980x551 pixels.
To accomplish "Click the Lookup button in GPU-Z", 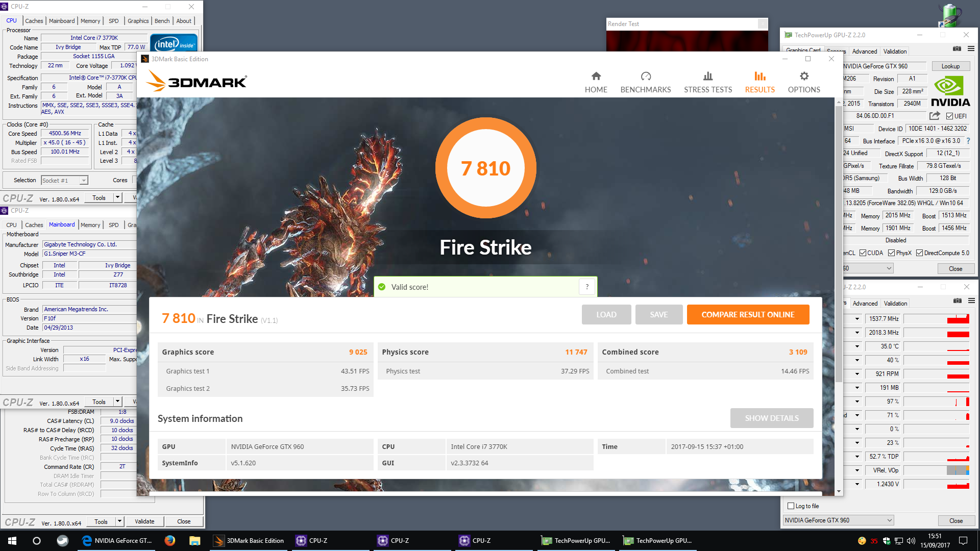I will tap(950, 66).
